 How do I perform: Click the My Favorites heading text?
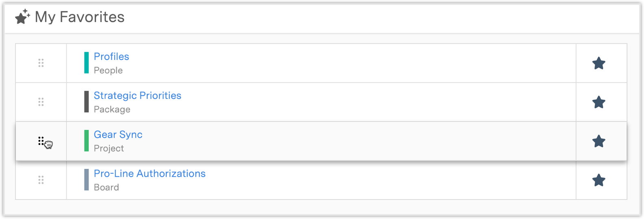click(x=80, y=17)
